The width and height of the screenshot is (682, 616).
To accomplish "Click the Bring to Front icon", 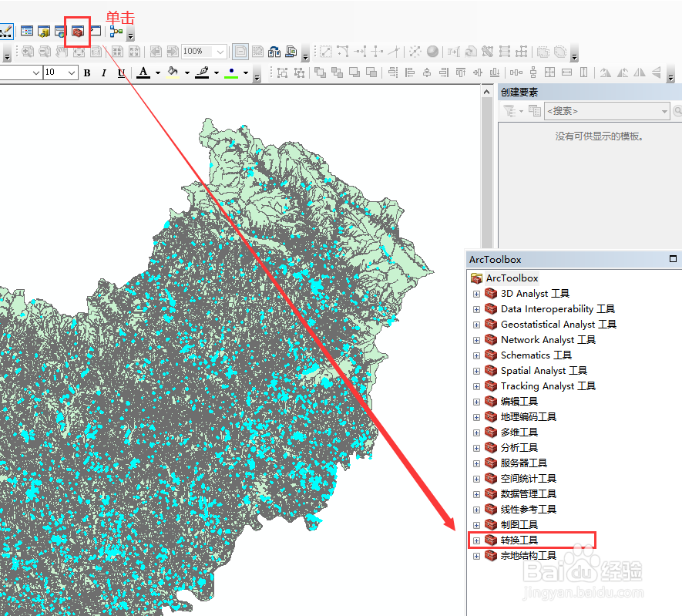I will click(x=320, y=72).
